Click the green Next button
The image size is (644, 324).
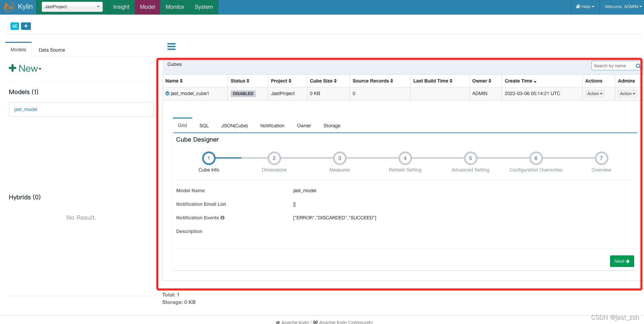[x=622, y=261]
